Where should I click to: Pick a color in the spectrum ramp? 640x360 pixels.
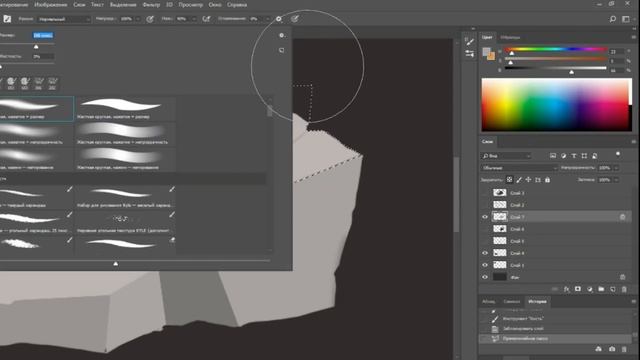[556, 105]
